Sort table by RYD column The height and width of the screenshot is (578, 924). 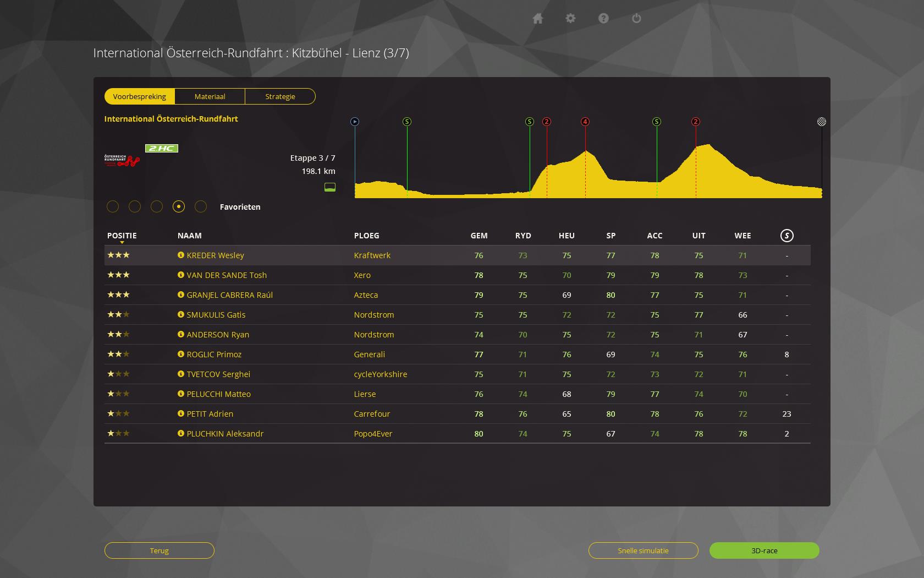pyautogui.click(x=523, y=236)
